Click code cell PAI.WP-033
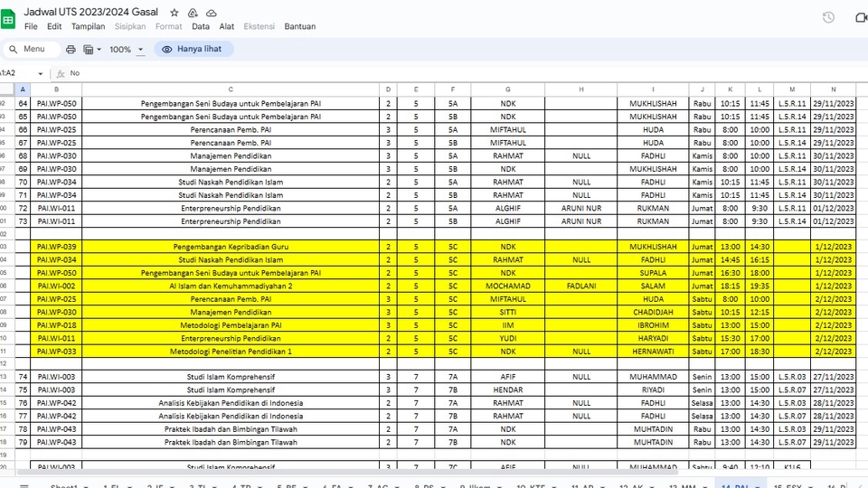The height and width of the screenshot is (488, 868). click(x=56, y=352)
